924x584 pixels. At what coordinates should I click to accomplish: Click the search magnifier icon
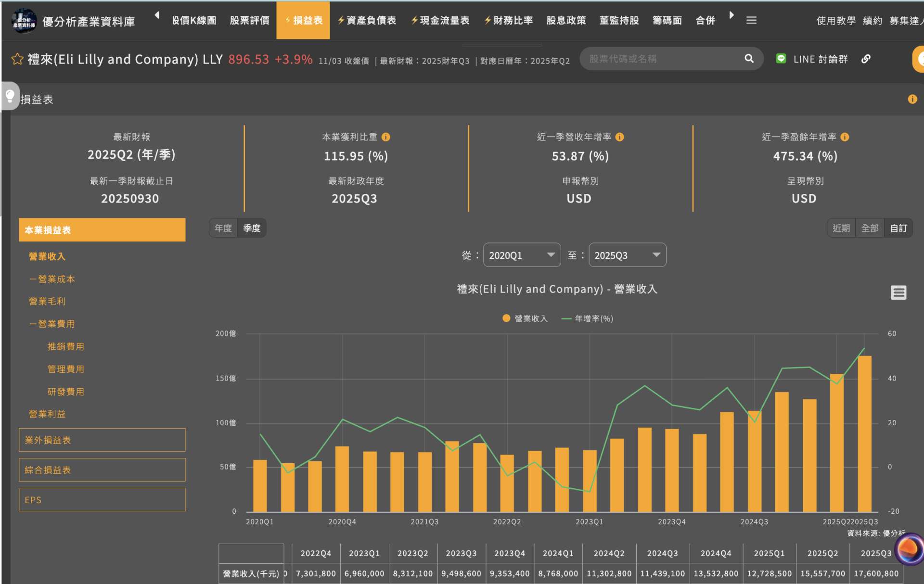click(749, 59)
